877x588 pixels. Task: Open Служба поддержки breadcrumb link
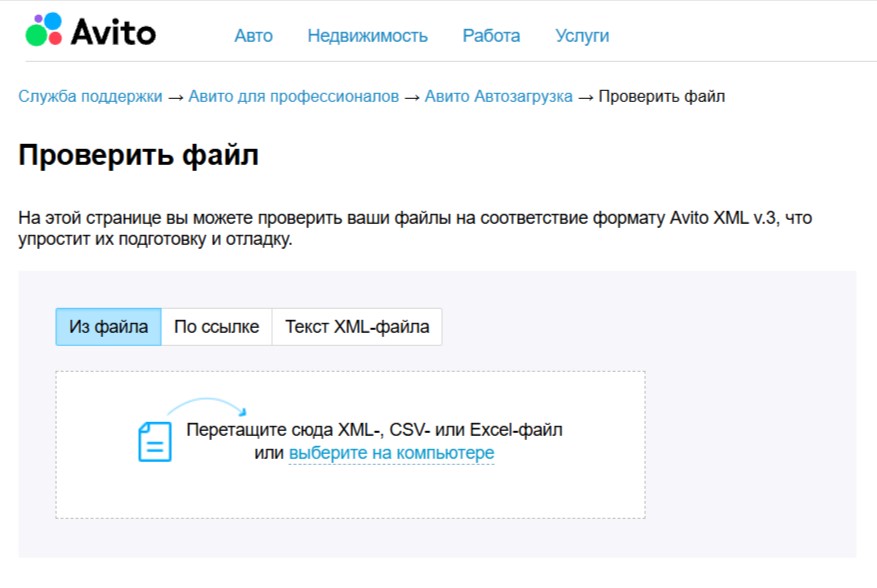[90, 96]
